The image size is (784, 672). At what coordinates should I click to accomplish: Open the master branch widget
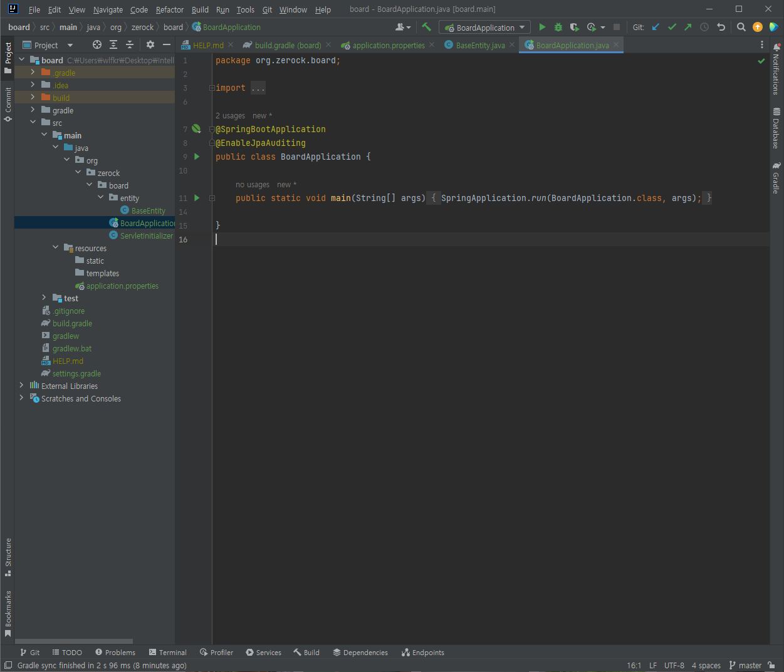click(x=746, y=665)
